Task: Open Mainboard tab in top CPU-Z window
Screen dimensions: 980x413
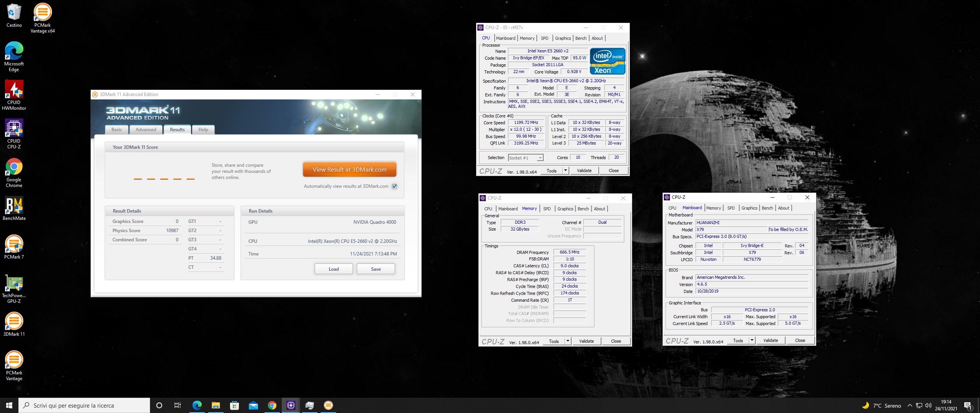Action: pyautogui.click(x=506, y=38)
